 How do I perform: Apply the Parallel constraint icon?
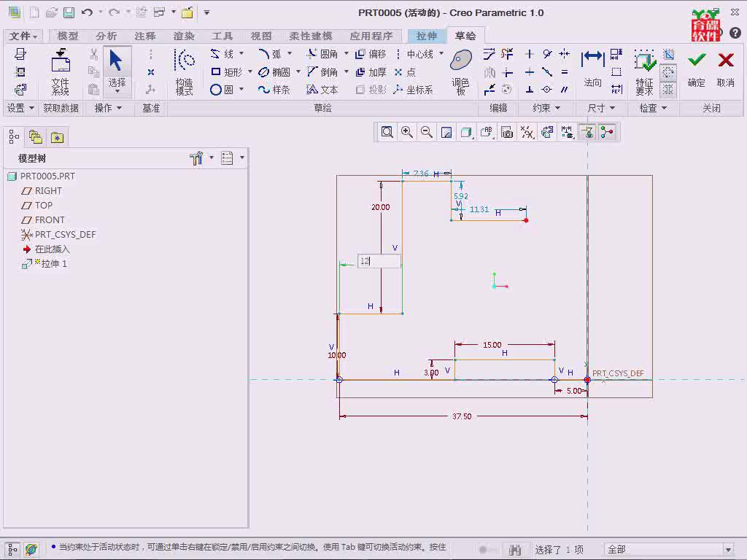click(565, 90)
